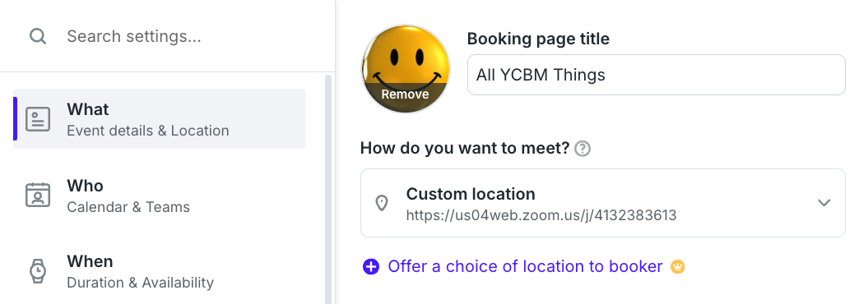Focus the Search settings field
This screenshot has height=304, width=868.
[x=188, y=36]
